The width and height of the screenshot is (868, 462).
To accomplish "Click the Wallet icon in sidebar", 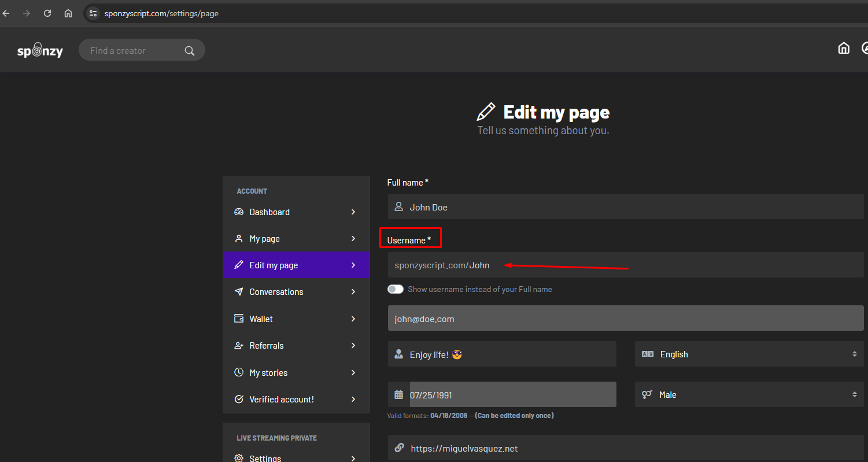I will click(x=239, y=319).
